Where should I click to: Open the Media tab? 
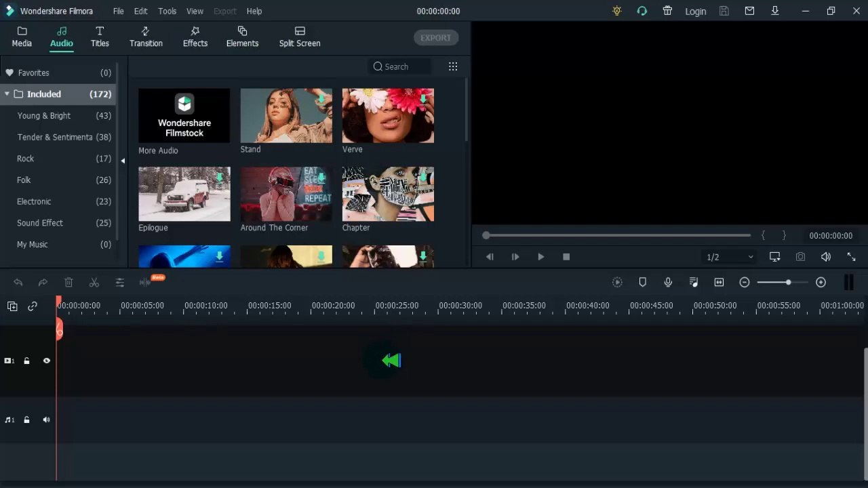tap(22, 37)
